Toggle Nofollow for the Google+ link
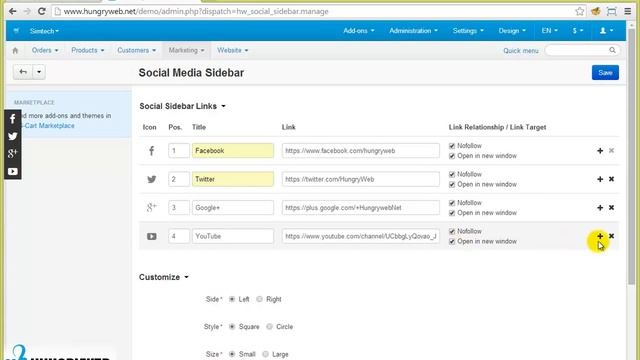Viewport: 640px width, 360px height. 452,203
